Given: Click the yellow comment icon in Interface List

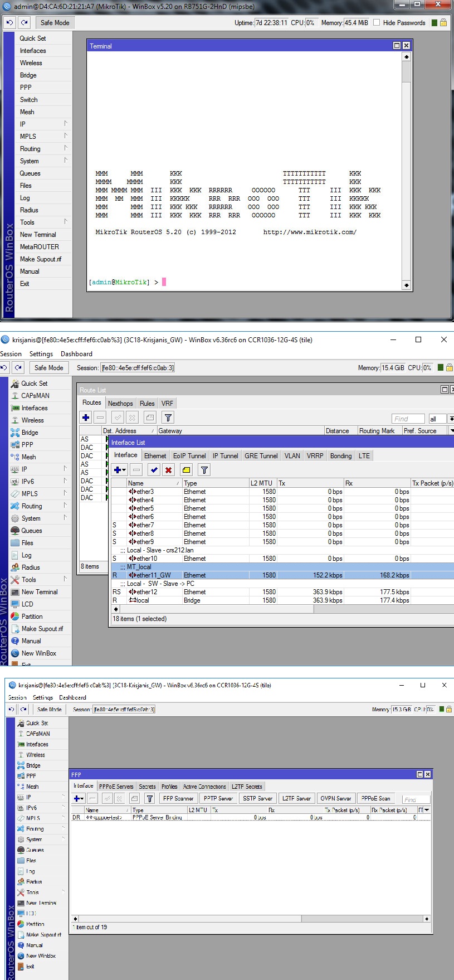Looking at the screenshot, I should coord(186,470).
